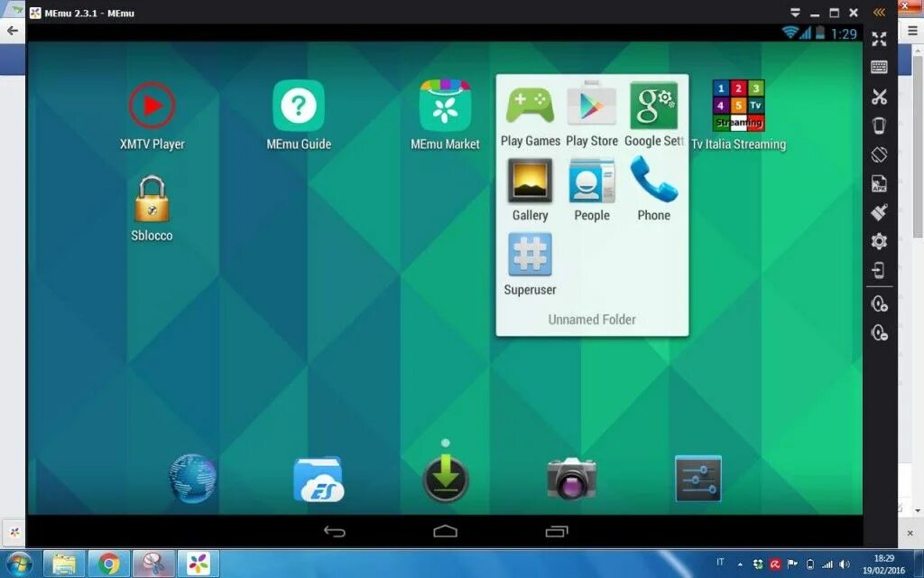924x578 pixels.
Task: Click the Wi-Fi status icon
Action: pos(790,33)
